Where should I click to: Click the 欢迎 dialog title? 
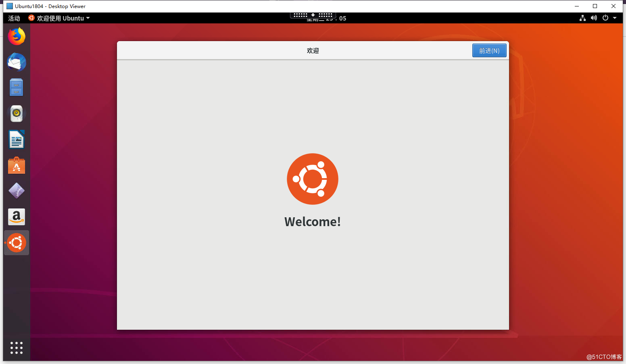(313, 50)
